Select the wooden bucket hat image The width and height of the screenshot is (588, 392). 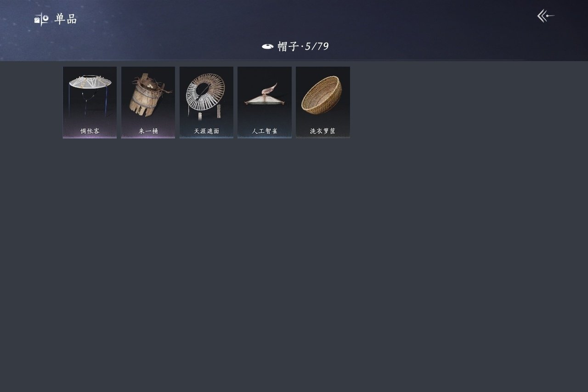[147, 95]
